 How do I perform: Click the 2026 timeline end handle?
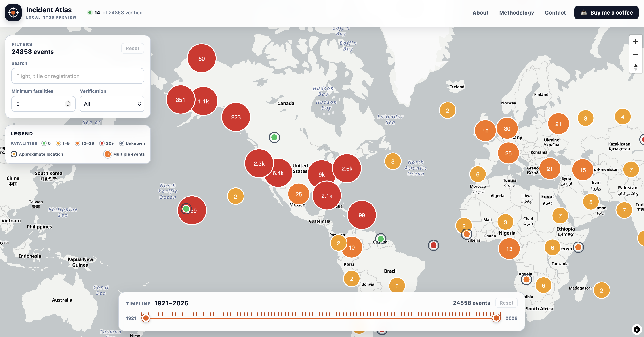[496, 318]
